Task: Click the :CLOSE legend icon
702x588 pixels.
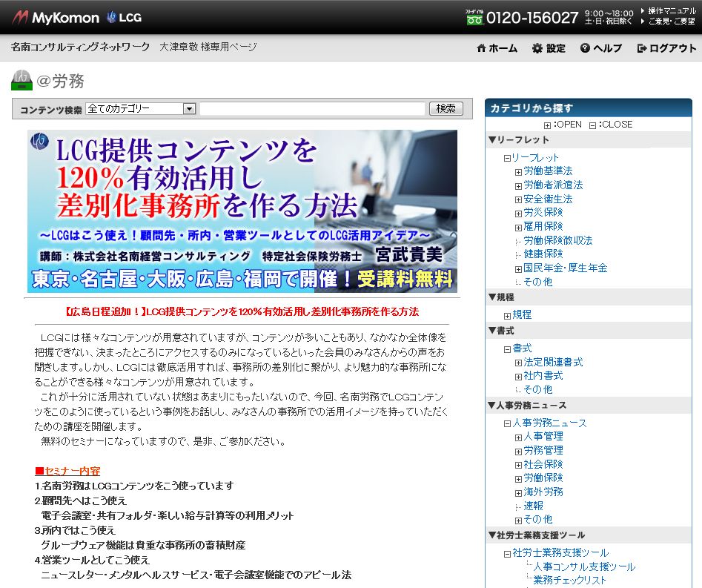Action: [x=592, y=125]
